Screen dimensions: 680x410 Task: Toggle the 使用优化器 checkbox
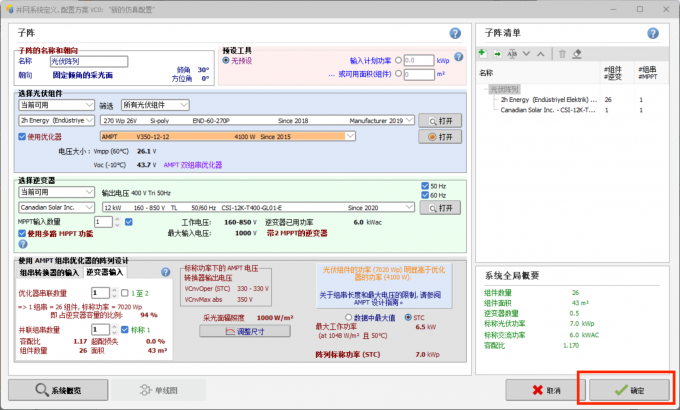[x=22, y=137]
